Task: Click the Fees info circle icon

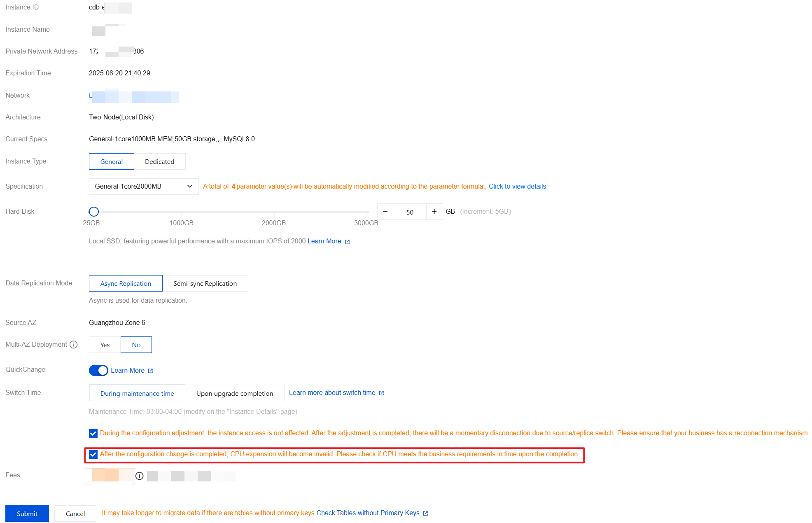Action: click(140, 476)
